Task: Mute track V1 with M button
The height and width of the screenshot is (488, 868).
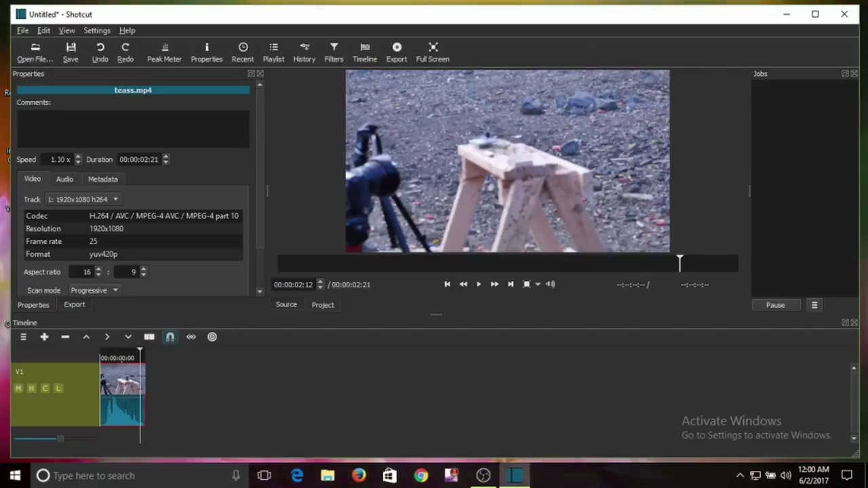Action: click(x=18, y=388)
